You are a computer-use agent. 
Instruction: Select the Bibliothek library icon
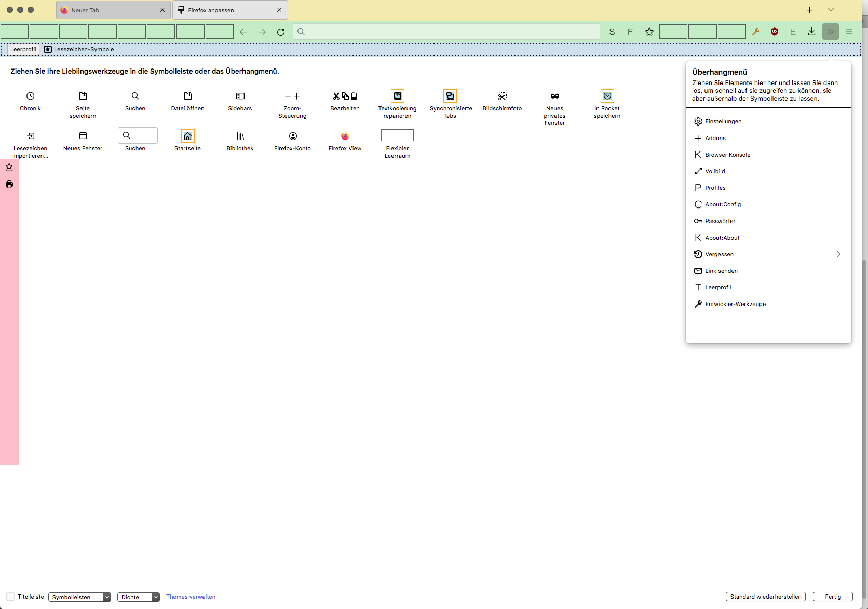point(240,136)
